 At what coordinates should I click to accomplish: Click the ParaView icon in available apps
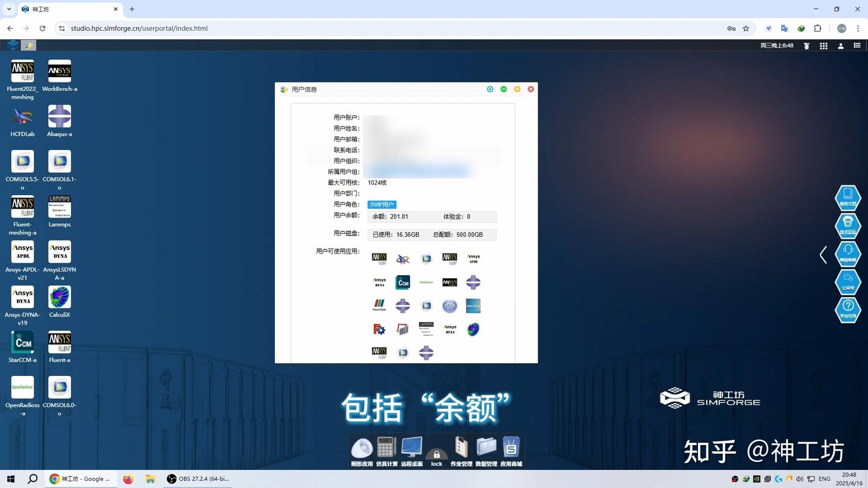(x=379, y=305)
